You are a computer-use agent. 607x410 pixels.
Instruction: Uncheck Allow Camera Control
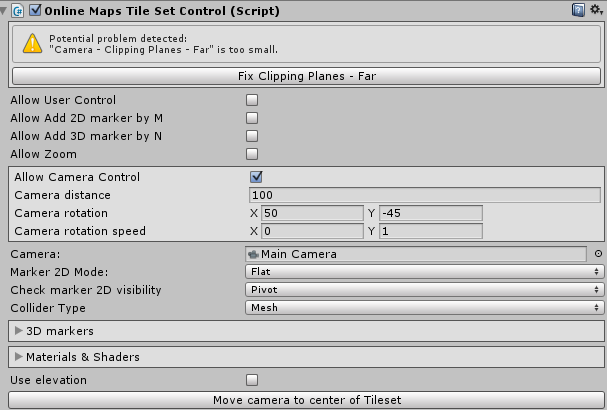coord(256,177)
